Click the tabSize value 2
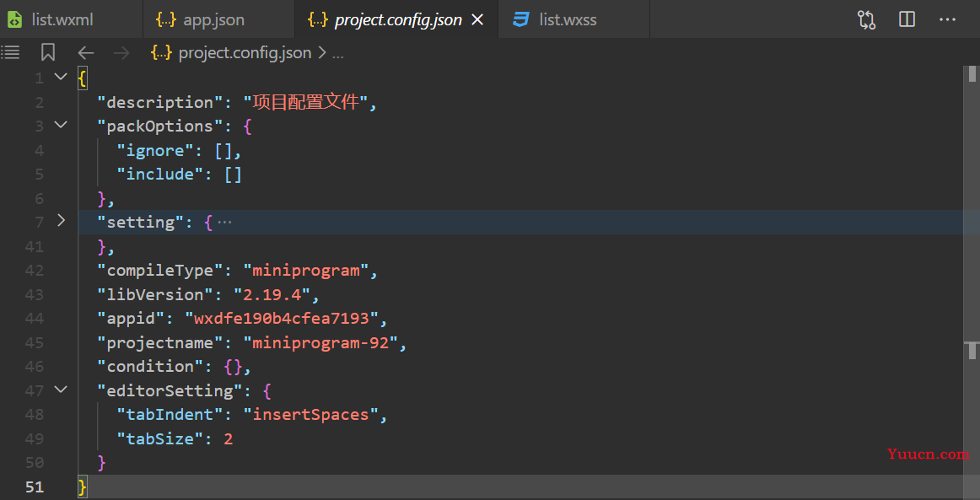 (x=228, y=438)
